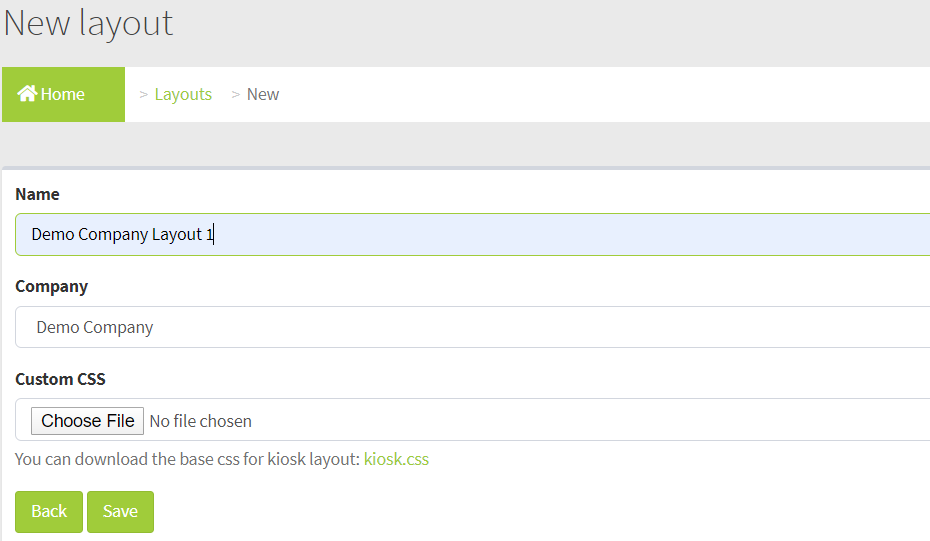Place cursor on 'Demo Company Layout 1' text
This screenshot has height=541, width=930.
coord(122,235)
